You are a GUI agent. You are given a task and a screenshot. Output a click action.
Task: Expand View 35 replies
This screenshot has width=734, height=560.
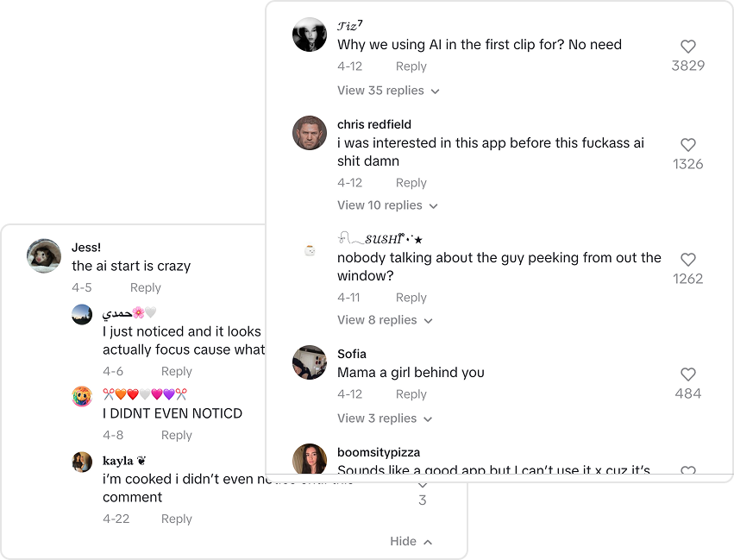coord(388,91)
